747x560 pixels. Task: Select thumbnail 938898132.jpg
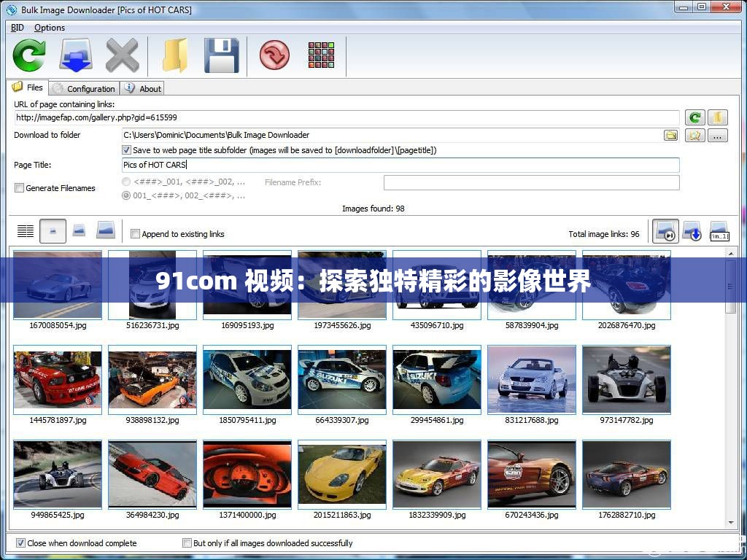(x=152, y=379)
